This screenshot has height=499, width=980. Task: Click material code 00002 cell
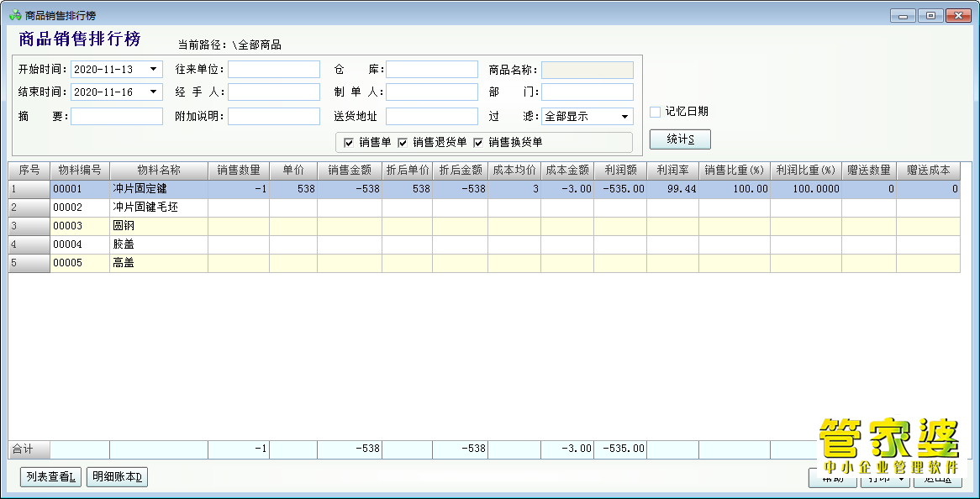(x=80, y=207)
